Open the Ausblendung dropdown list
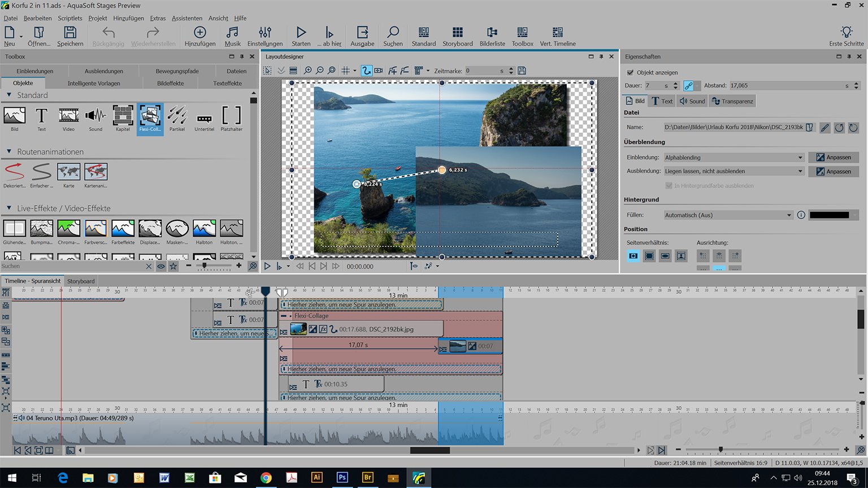This screenshot has height=488, width=868. coord(733,171)
